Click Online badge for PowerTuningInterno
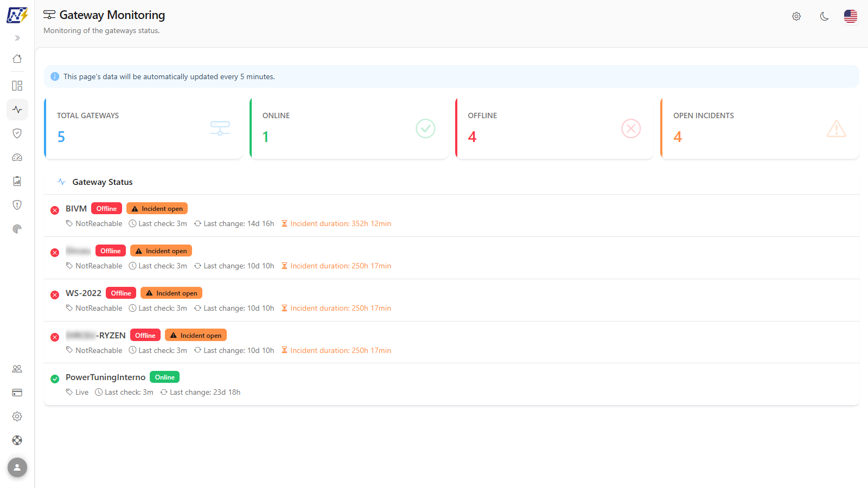 click(165, 377)
